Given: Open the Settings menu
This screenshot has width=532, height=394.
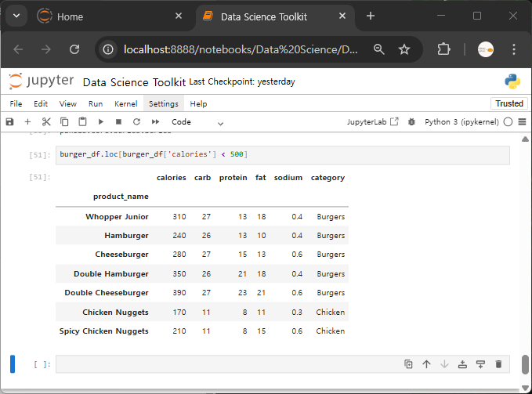Looking at the screenshot, I should coord(164,103).
